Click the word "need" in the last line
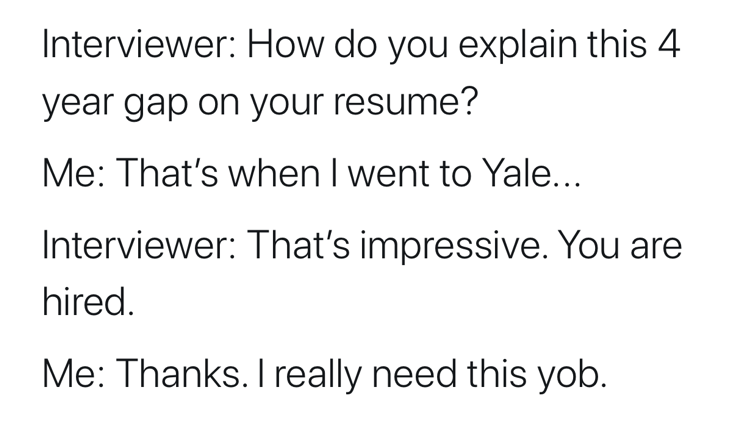This screenshot has height=426, width=750. (x=421, y=374)
